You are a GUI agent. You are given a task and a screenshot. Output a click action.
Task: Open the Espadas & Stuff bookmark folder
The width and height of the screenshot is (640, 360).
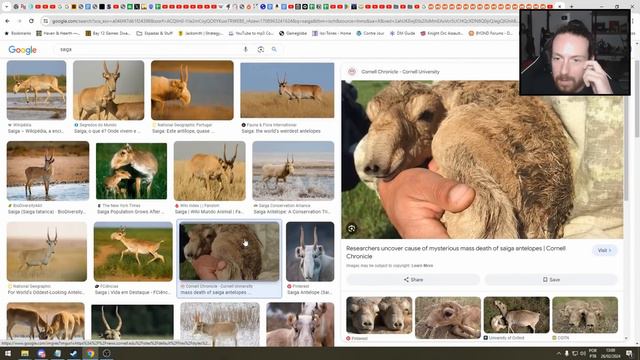click(155, 33)
